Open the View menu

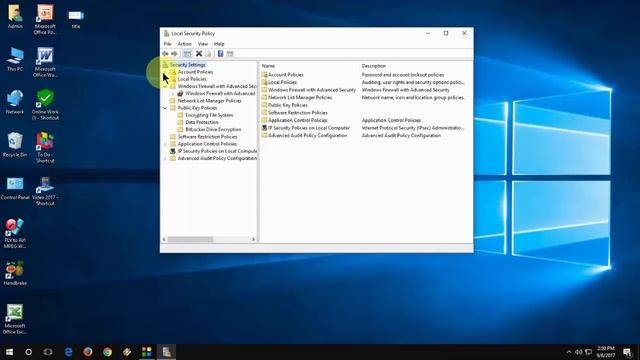[x=203, y=44]
